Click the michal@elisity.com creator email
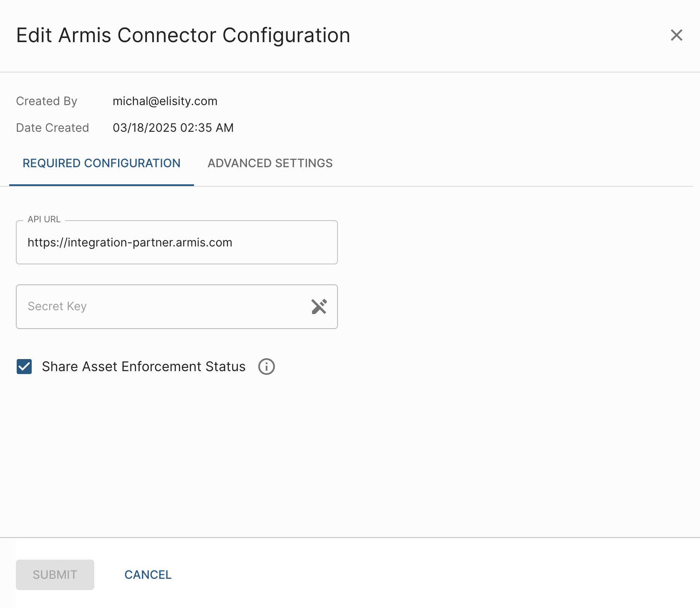Viewport: 700px width, 608px height. pos(165,101)
